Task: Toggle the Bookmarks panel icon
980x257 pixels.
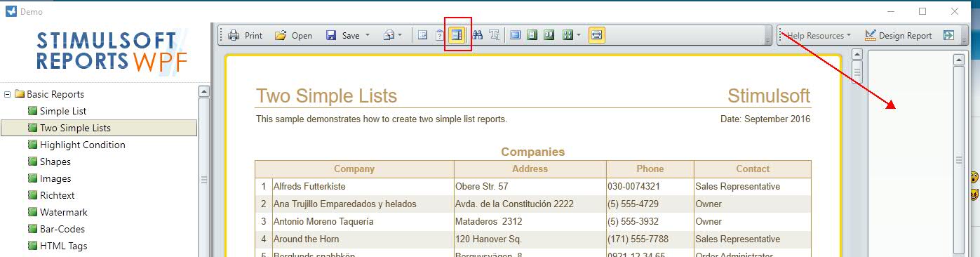Action: pos(423,35)
